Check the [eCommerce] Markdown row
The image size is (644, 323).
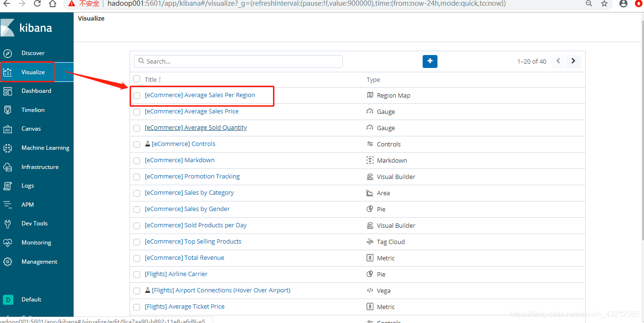coord(137,161)
